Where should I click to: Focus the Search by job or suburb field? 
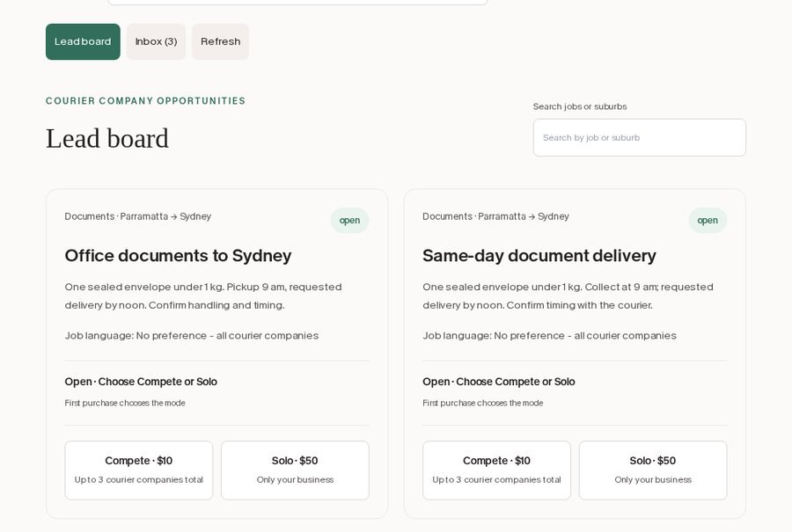pos(640,138)
